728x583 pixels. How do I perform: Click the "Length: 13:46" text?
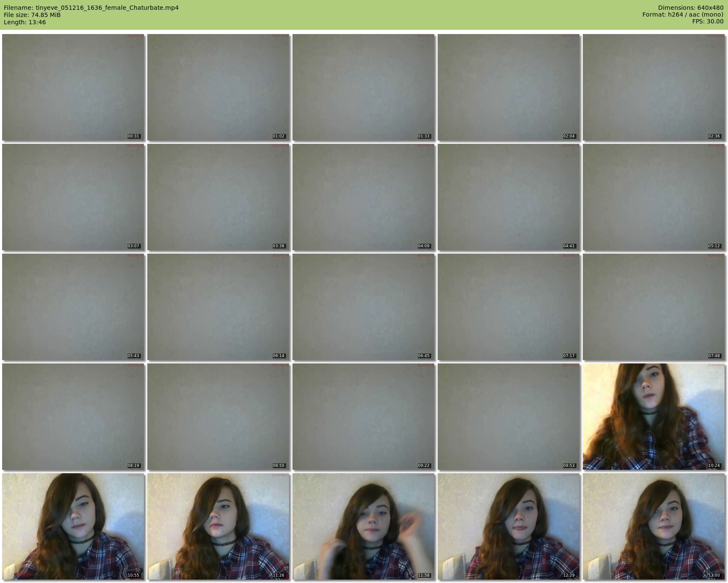(25, 22)
